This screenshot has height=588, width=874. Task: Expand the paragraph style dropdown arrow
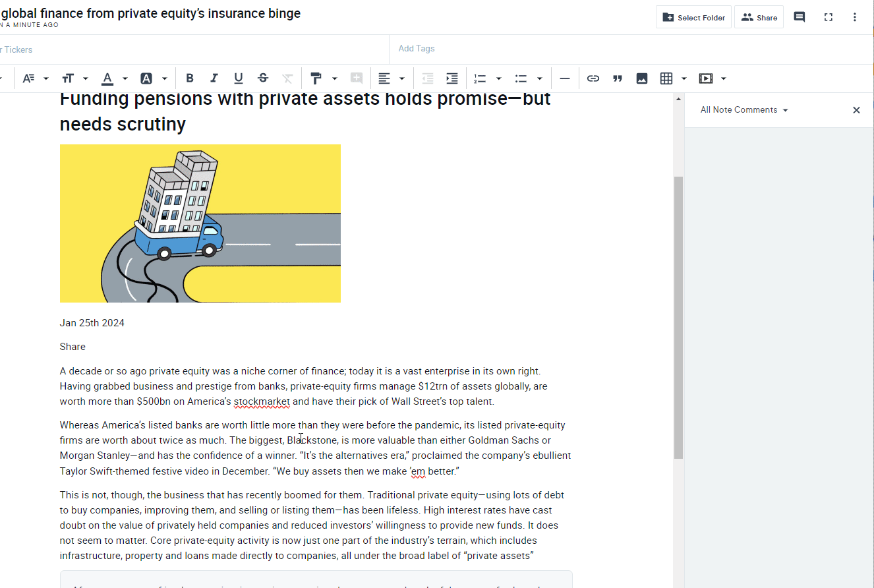tap(46, 78)
